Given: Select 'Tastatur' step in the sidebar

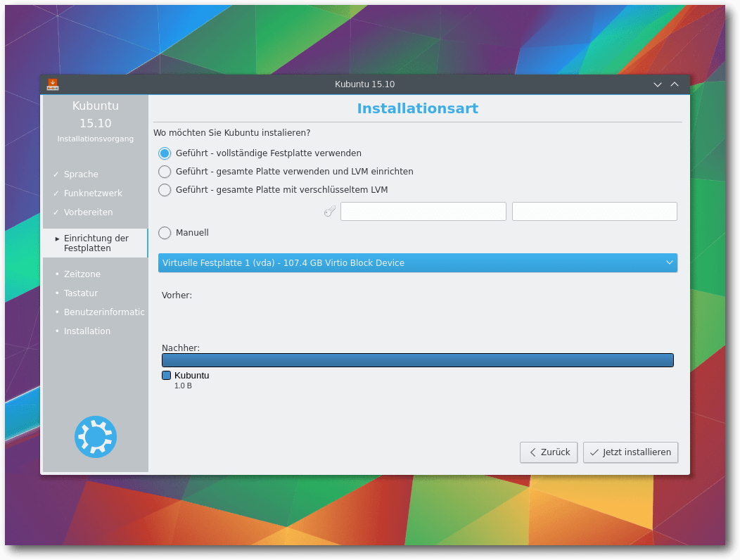Looking at the screenshot, I should (81, 293).
